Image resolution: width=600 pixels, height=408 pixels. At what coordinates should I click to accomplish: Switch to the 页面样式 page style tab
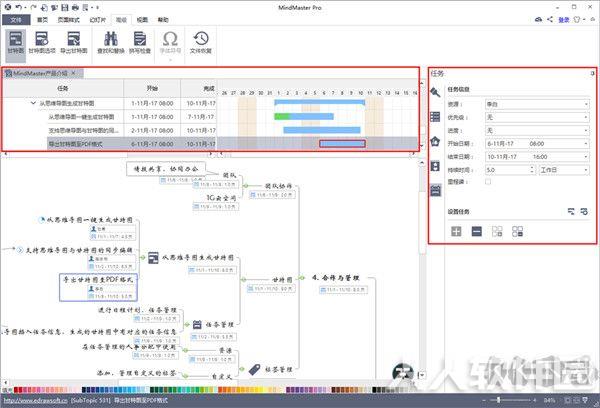pyautogui.click(x=68, y=20)
